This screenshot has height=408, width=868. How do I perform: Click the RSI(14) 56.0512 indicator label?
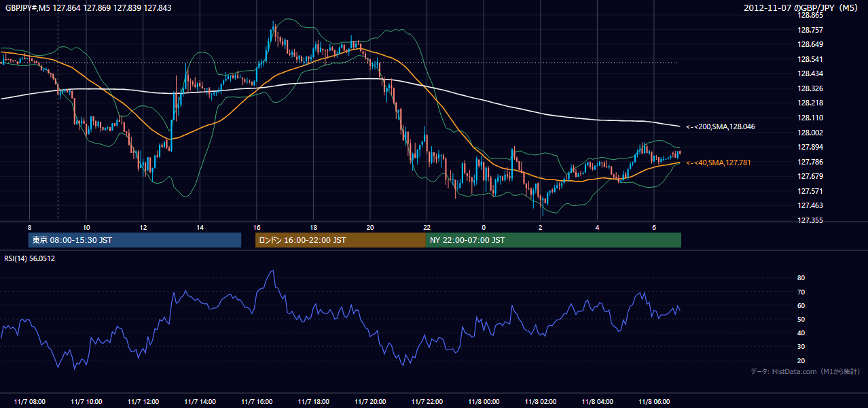coord(30,258)
